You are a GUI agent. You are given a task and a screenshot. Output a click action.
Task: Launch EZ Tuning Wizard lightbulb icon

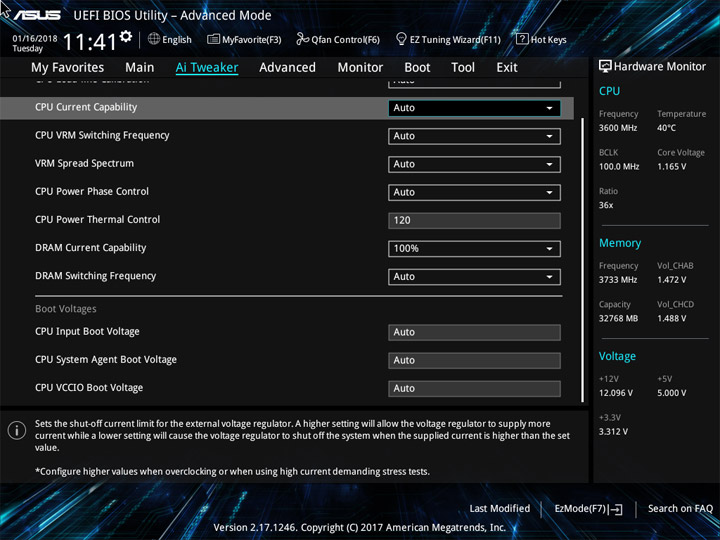(x=401, y=39)
